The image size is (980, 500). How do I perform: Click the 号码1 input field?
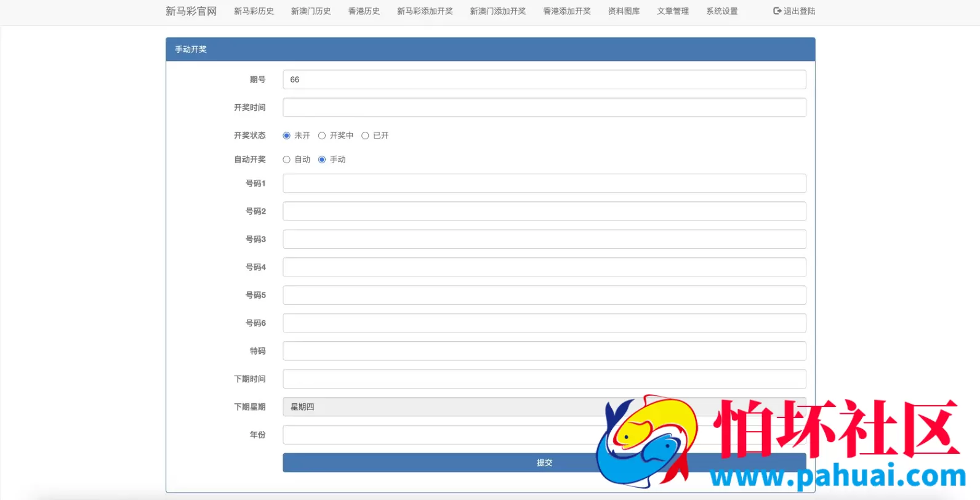coord(544,183)
